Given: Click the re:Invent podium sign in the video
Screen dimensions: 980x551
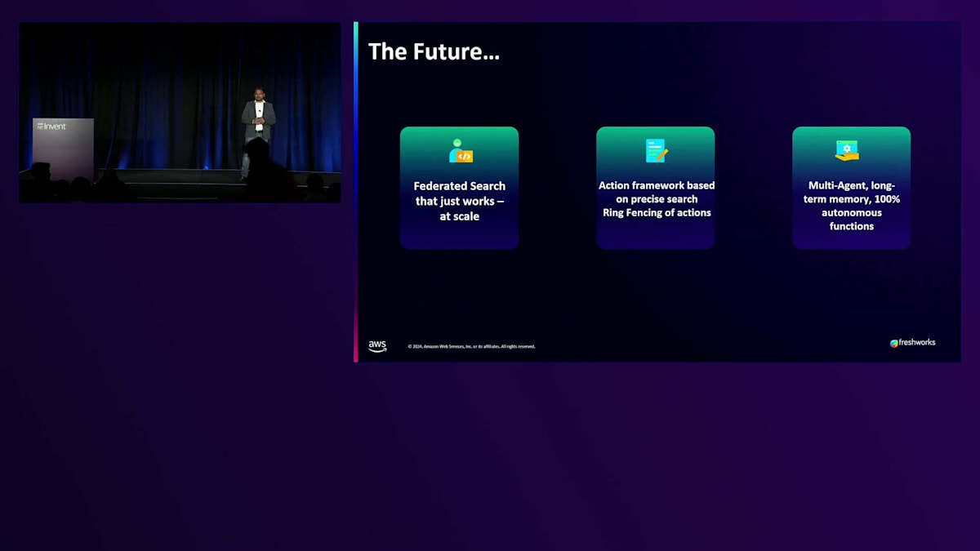Looking at the screenshot, I should tap(63, 147).
